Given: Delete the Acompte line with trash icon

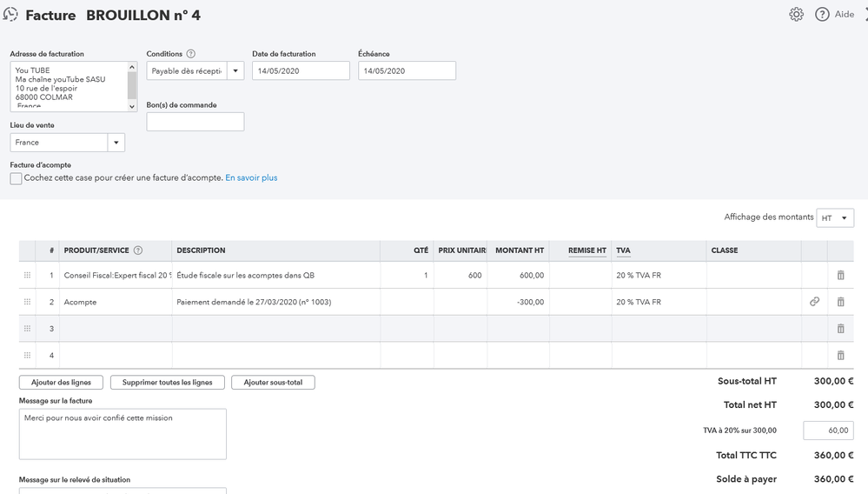Looking at the screenshot, I should (840, 302).
